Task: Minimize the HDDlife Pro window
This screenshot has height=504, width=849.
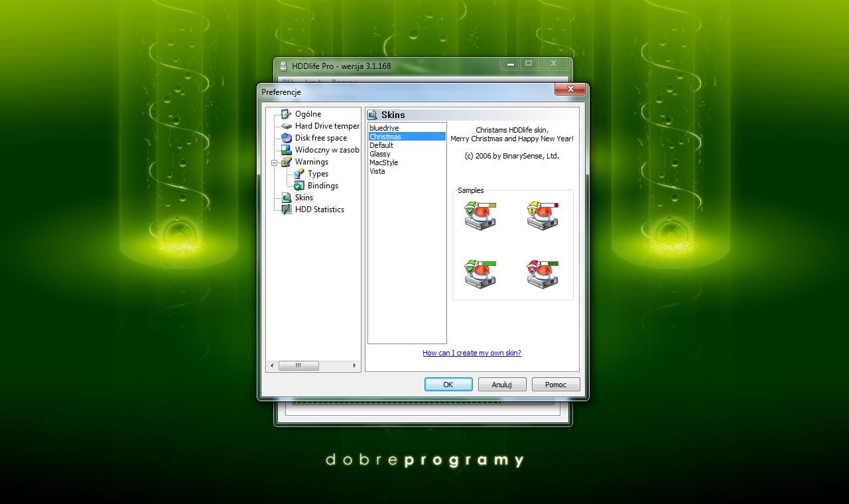Action: coord(510,64)
